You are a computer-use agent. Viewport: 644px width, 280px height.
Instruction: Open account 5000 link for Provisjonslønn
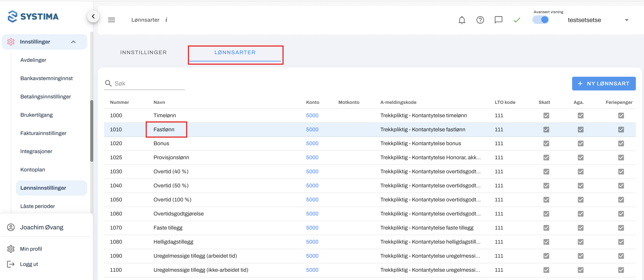tap(312, 157)
